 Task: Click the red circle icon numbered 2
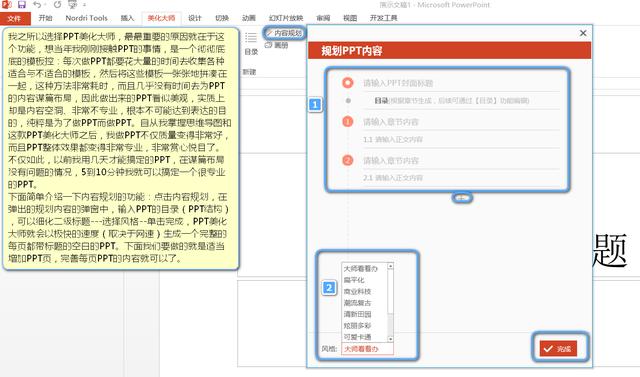[x=348, y=160]
